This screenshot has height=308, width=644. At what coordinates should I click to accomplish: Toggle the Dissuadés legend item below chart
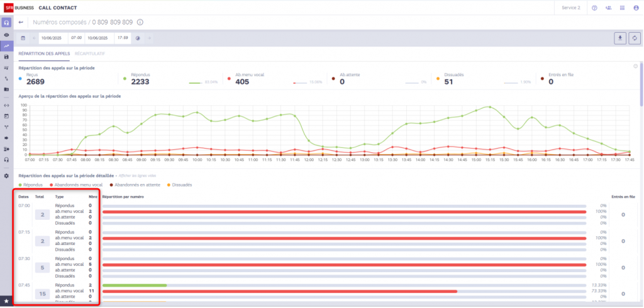coord(179,185)
